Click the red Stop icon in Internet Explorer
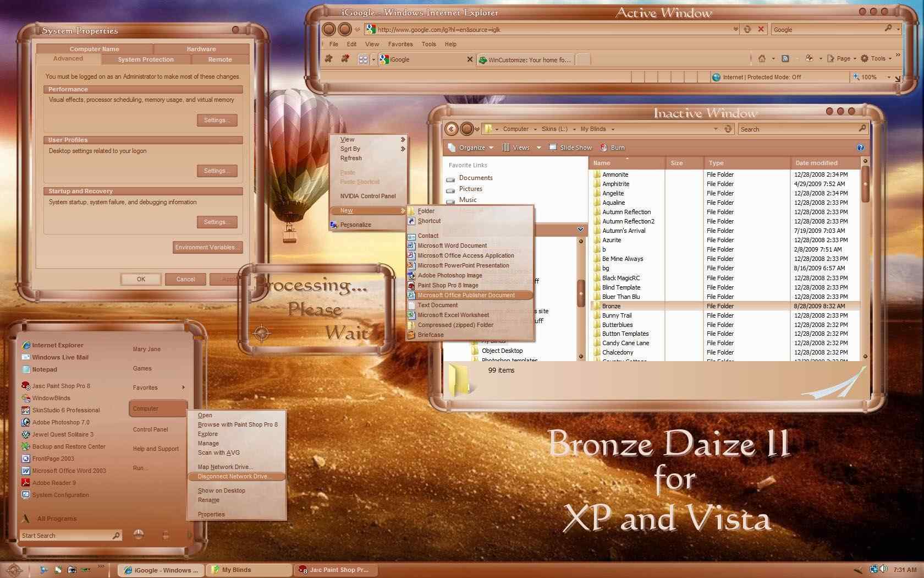This screenshot has height=578, width=924. tap(761, 29)
